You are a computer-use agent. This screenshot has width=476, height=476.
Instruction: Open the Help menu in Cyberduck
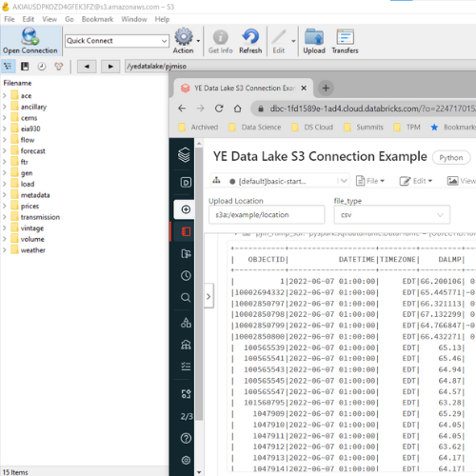[162, 19]
